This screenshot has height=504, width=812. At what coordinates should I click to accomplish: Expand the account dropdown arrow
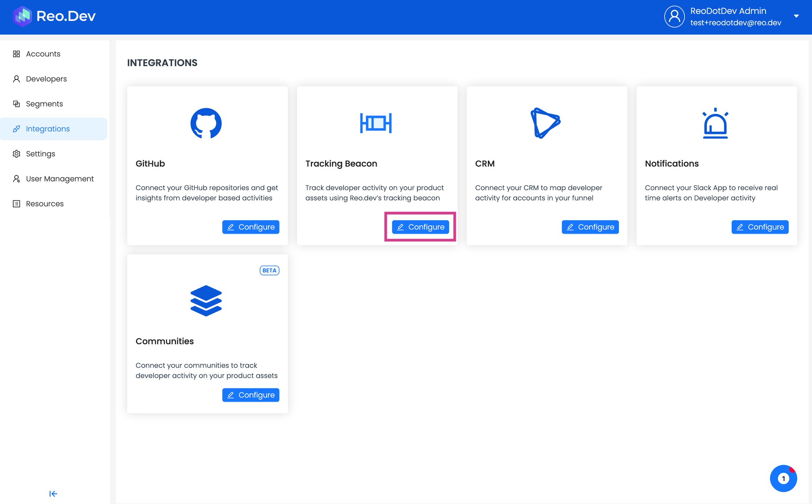tap(796, 16)
